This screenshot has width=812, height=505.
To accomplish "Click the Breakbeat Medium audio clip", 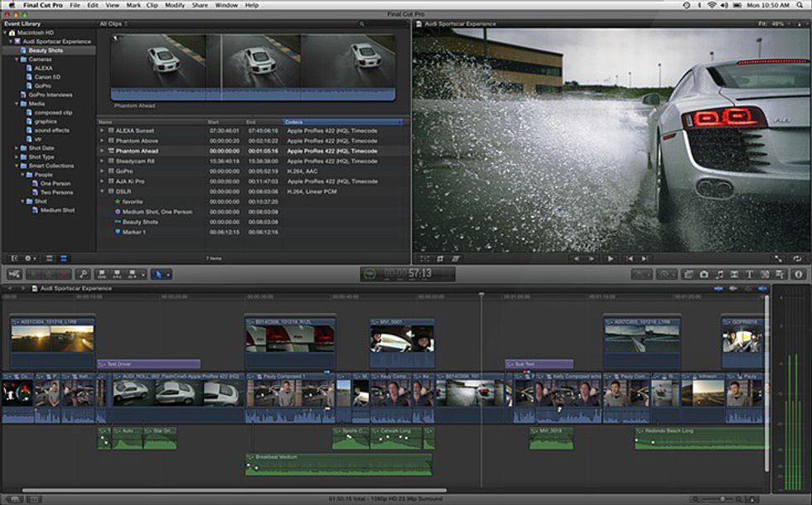I will point(339,463).
